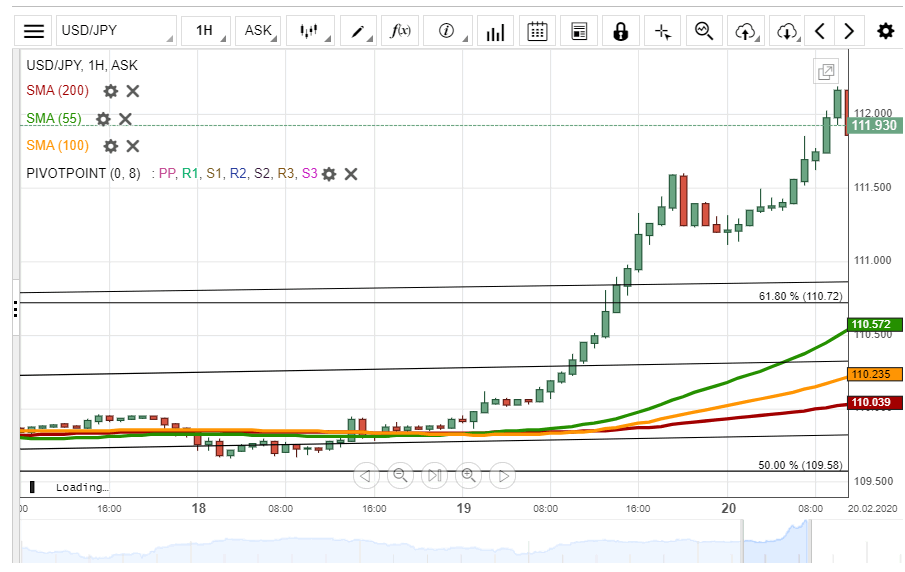Screen dimensions: 905x572
Task: Open the hamburger main menu
Action: (33, 31)
